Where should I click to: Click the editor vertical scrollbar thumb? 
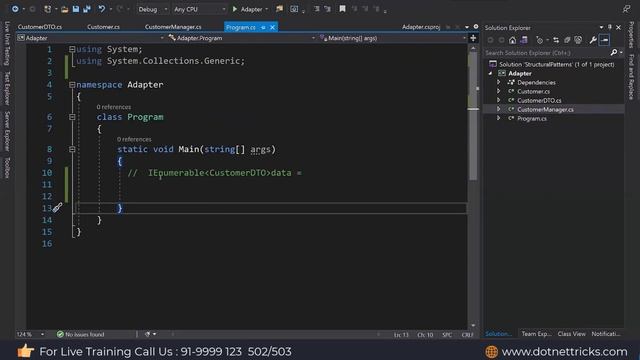pos(473,117)
